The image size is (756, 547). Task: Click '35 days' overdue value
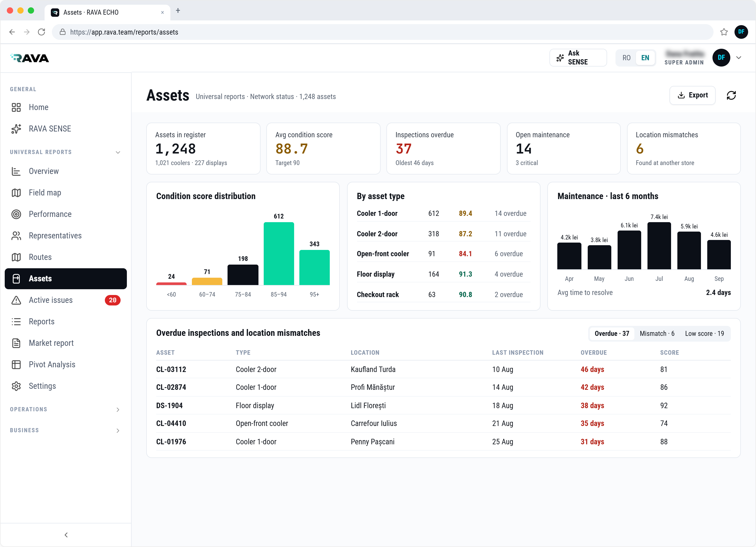(592, 423)
